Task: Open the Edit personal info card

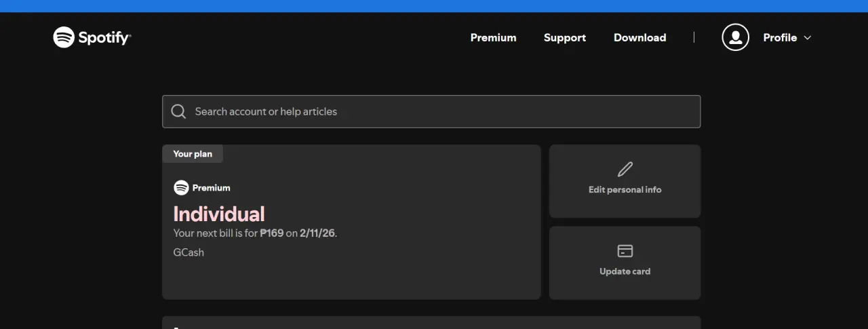Action: click(x=625, y=181)
